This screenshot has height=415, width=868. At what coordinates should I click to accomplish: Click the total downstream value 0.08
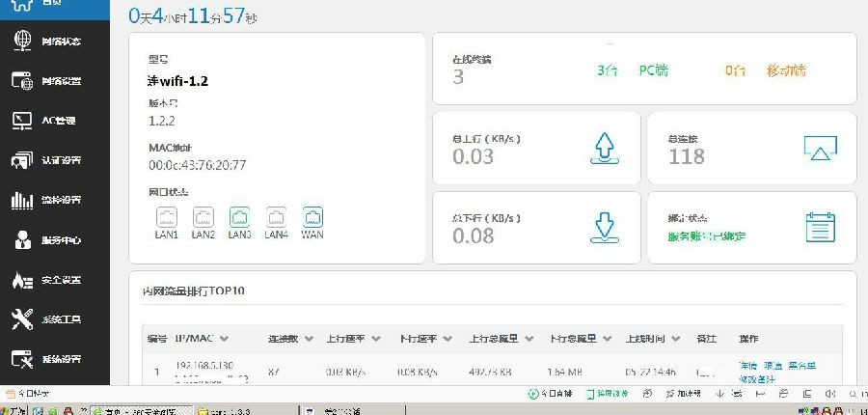point(473,236)
